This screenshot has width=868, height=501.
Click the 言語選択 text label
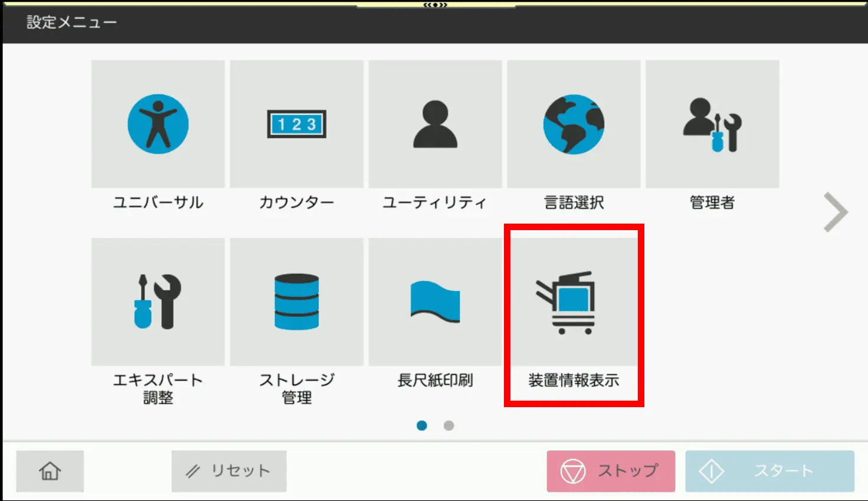pos(573,203)
